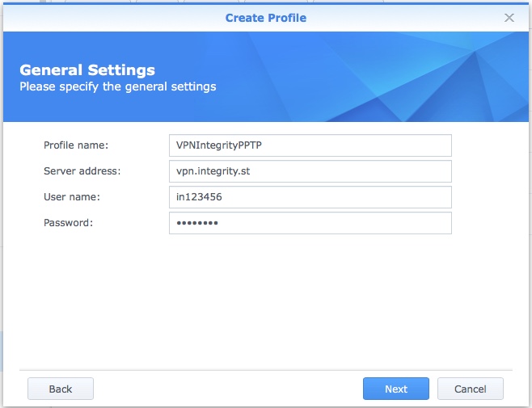
Task: Click the Next button
Action: coord(395,389)
